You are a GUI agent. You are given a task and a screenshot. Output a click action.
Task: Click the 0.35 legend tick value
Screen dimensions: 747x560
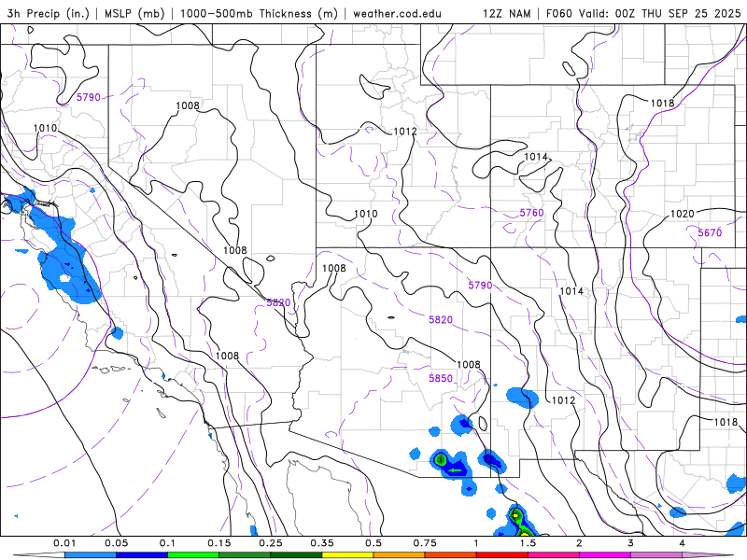point(322,543)
